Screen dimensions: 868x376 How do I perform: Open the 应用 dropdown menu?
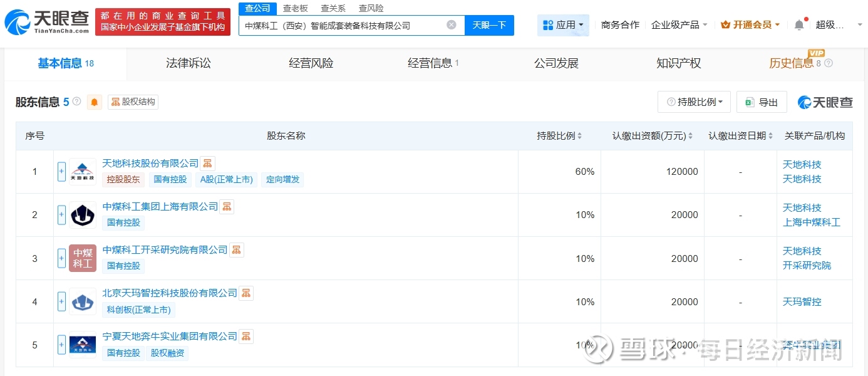pyautogui.click(x=563, y=25)
